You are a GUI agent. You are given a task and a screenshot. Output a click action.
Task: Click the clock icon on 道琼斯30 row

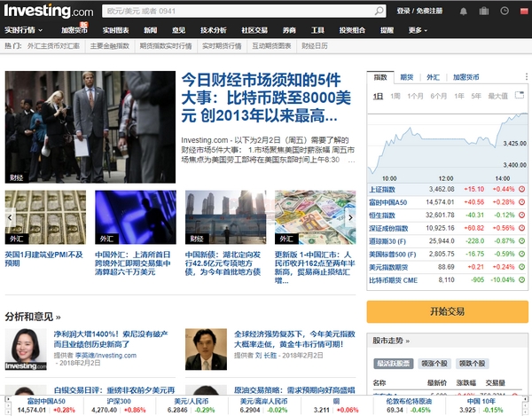point(522,241)
